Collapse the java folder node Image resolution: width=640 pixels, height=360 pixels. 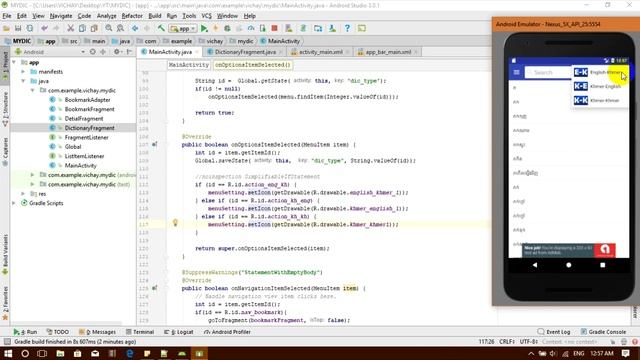tap(23, 81)
